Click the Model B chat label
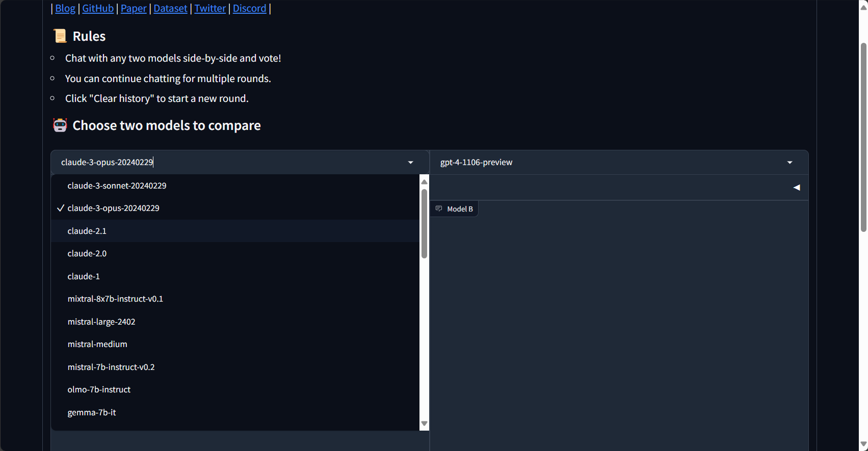 (x=454, y=209)
